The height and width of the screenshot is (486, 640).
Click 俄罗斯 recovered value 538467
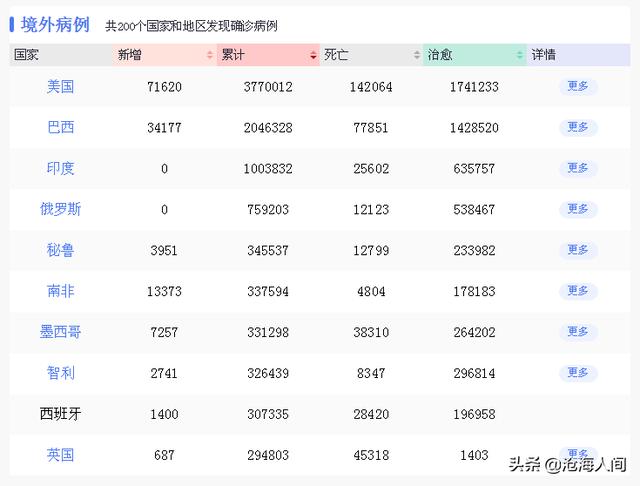click(x=474, y=209)
